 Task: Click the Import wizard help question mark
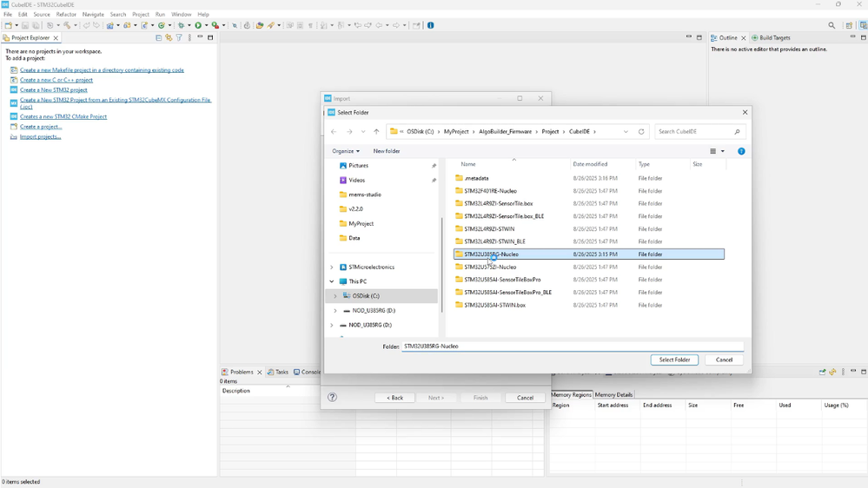(332, 398)
